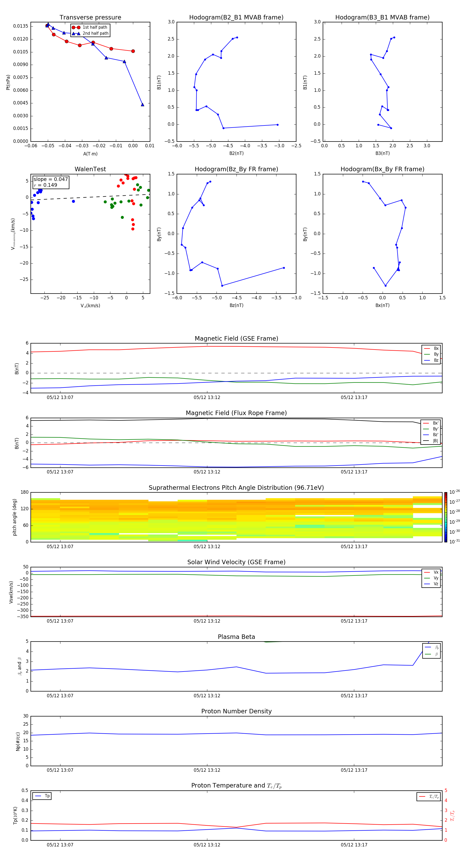Click the pitch angle distribution colorbar
The height and width of the screenshot is (868, 473).
pos(446,517)
